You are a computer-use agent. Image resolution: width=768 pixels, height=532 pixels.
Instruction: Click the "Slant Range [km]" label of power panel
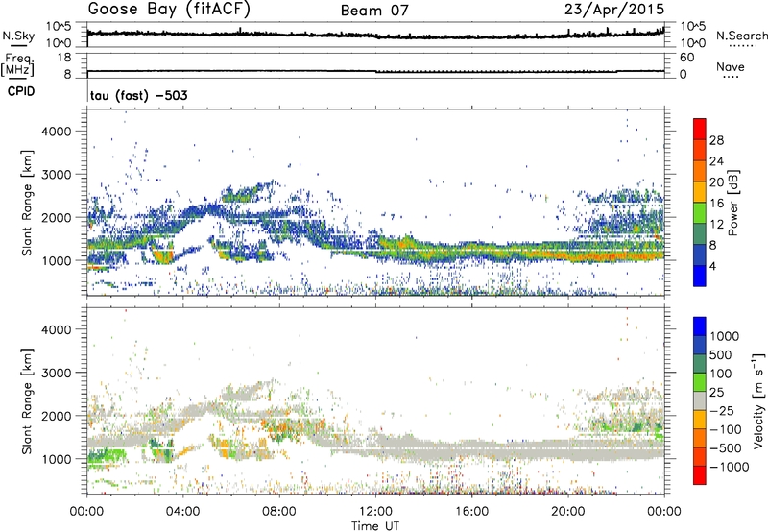27,203
